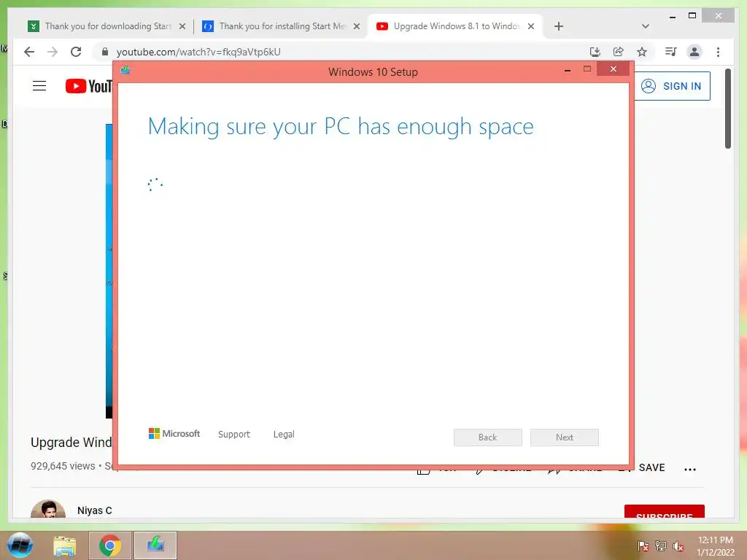Image resolution: width=747 pixels, height=560 pixels.
Task: Open the media control icon in Chrome
Action: point(671,52)
